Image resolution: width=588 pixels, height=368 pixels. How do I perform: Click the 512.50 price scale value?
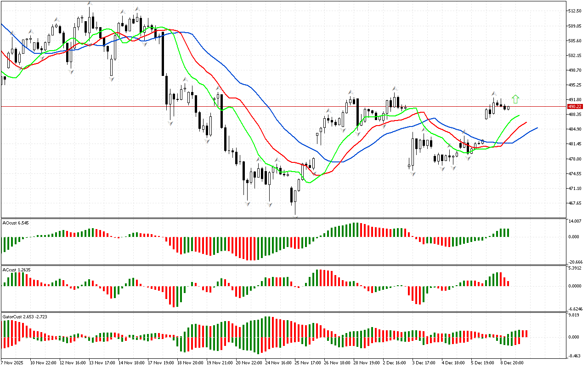pyautogui.click(x=575, y=11)
